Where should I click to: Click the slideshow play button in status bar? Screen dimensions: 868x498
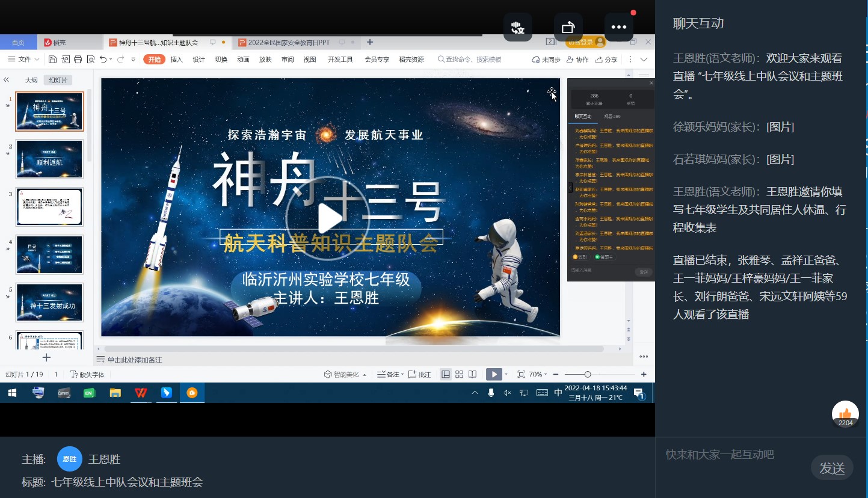pyautogui.click(x=493, y=374)
